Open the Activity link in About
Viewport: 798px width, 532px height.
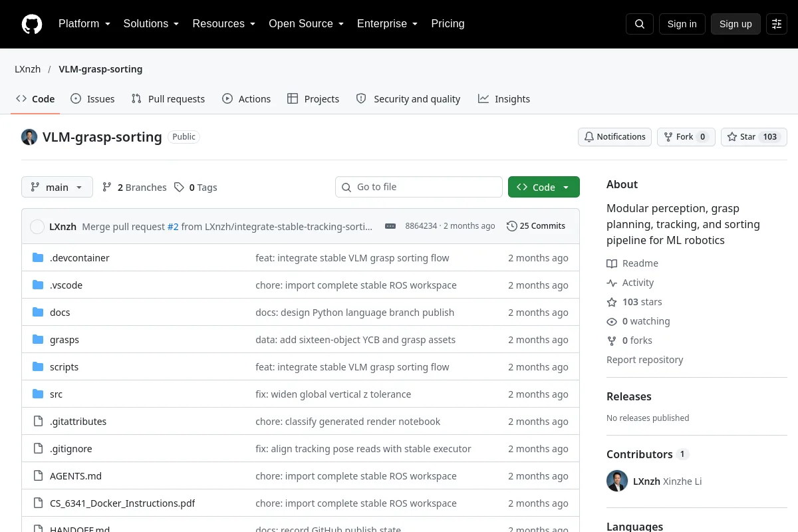pyautogui.click(x=630, y=283)
